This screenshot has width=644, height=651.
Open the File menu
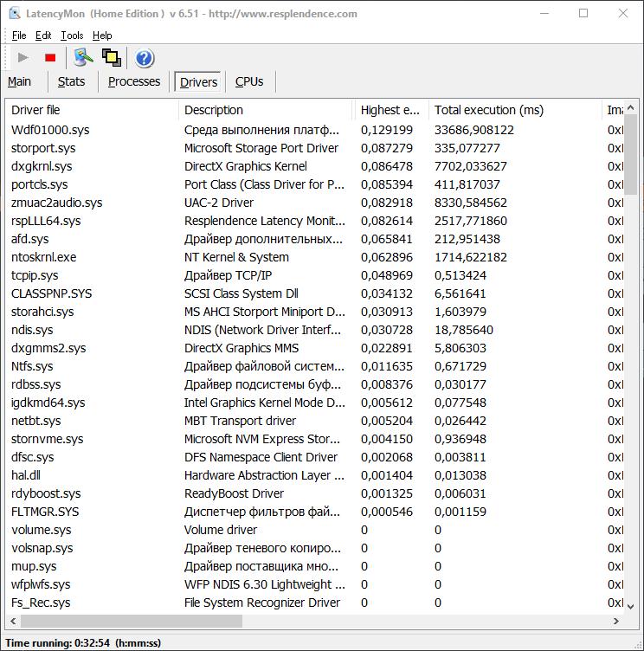pos(19,35)
